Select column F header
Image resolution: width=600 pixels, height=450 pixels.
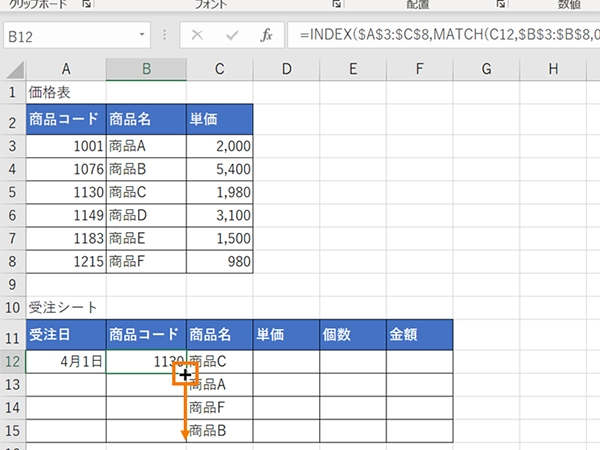point(419,69)
